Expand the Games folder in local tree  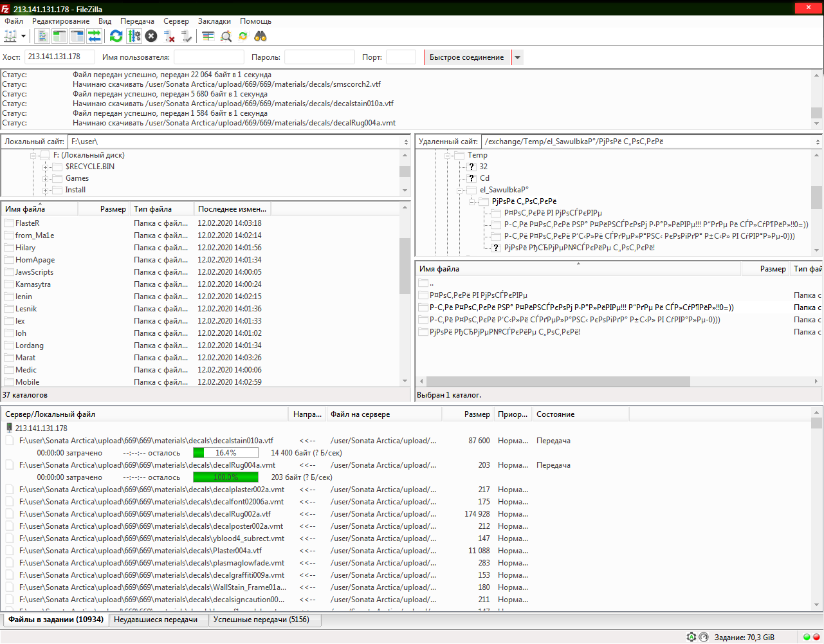[x=46, y=179]
